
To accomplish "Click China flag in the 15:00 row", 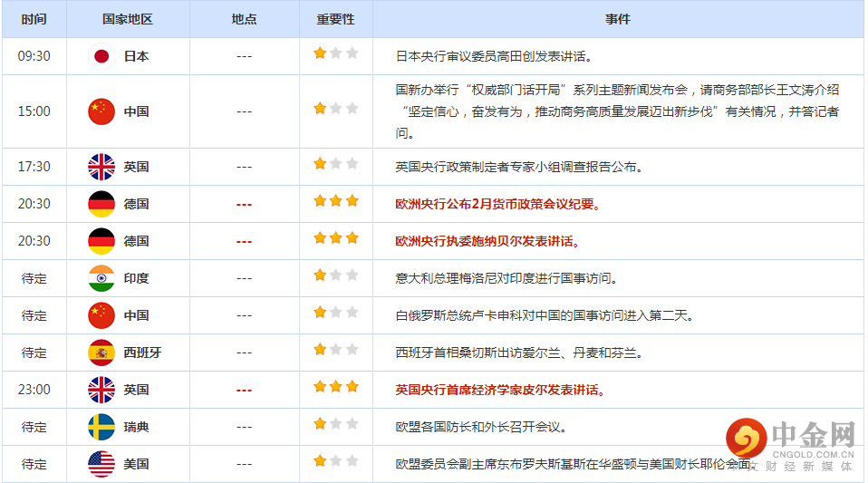I will pyautogui.click(x=101, y=111).
